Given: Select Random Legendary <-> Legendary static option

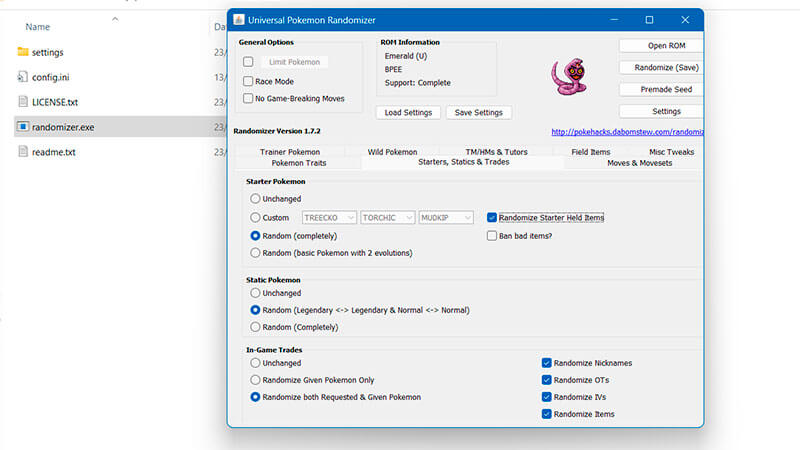Looking at the screenshot, I should 255,310.
